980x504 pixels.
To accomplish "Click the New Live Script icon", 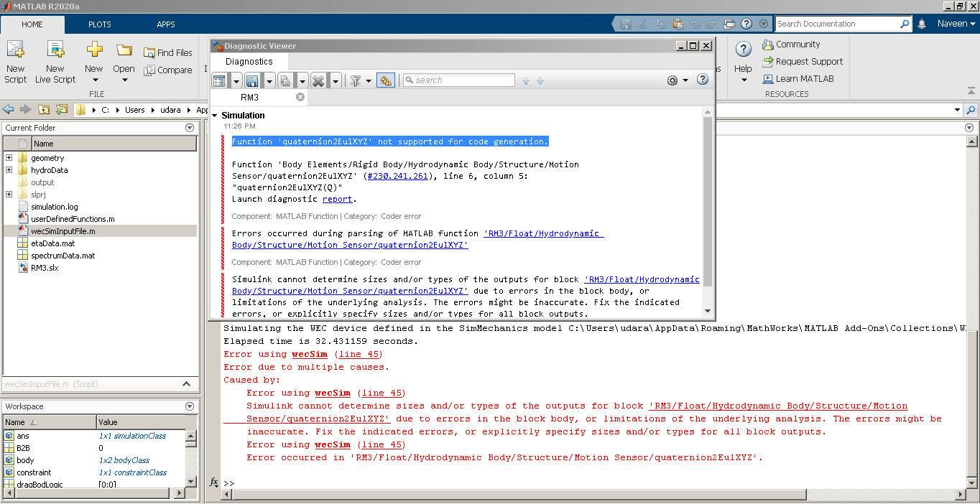I will tap(55, 50).
